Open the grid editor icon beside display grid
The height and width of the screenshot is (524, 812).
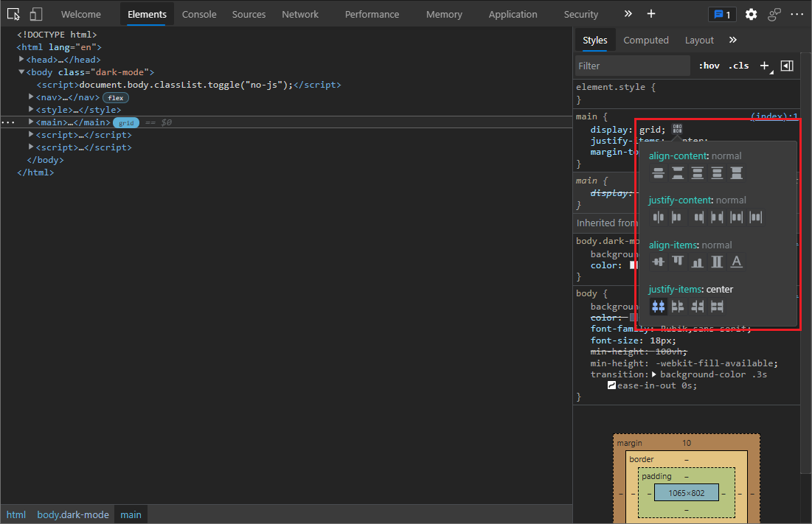(677, 127)
